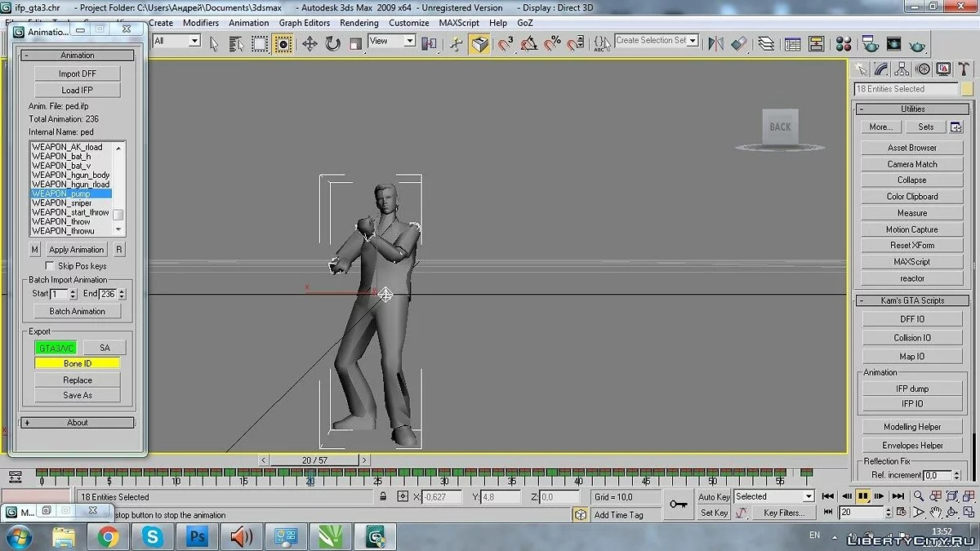
Task: Select WEAPON_sniper in the animation list
Action: coord(62,203)
